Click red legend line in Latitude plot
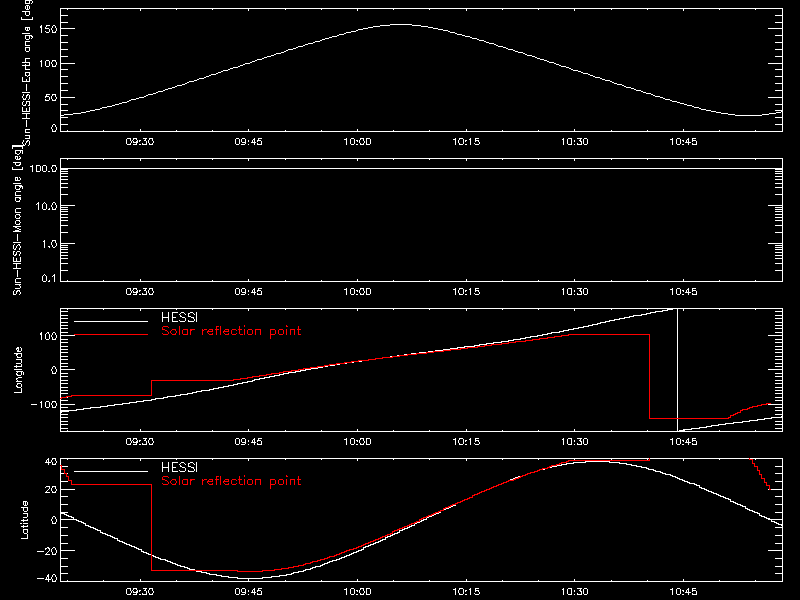This screenshot has height=600, width=800. tap(111, 485)
